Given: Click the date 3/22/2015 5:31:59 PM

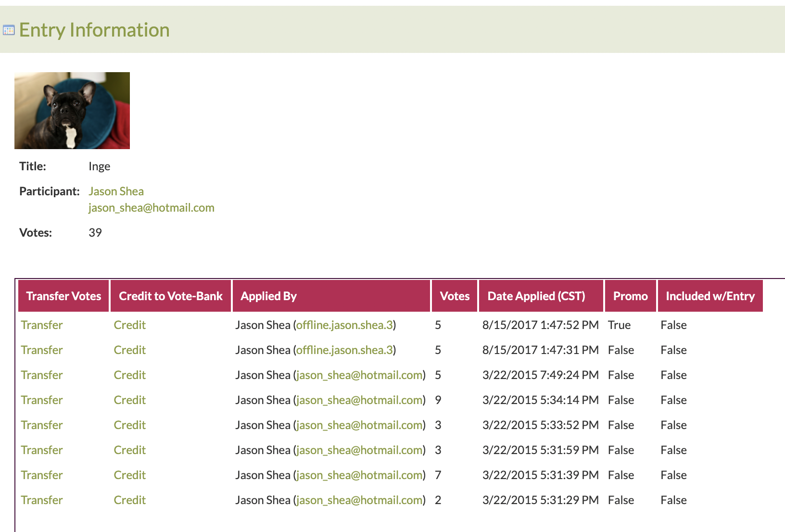Looking at the screenshot, I should click(x=541, y=450).
